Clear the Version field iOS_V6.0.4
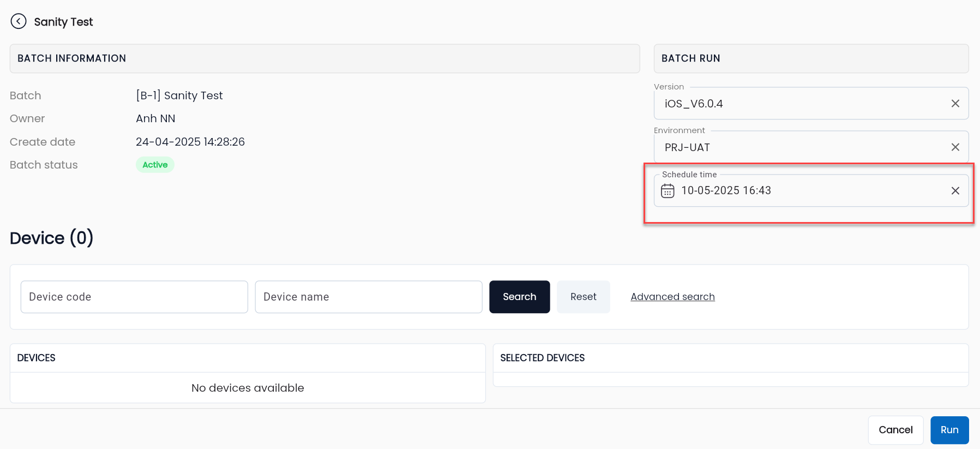Screen dimensions: 980x449 click(955, 104)
